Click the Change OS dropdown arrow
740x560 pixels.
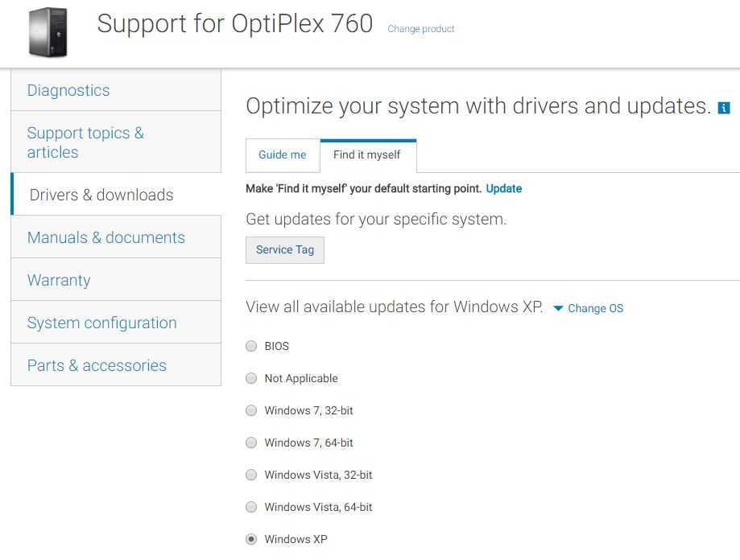coord(558,308)
